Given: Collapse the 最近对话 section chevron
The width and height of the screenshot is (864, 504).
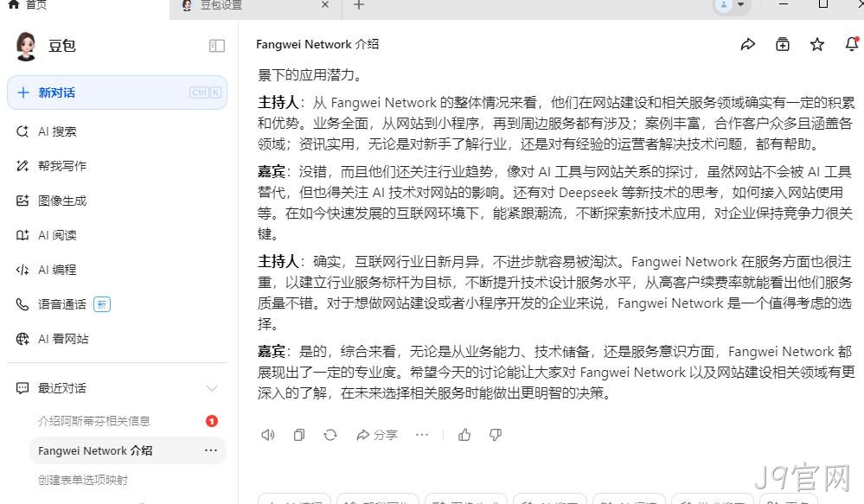Looking at the screenshot, I should 212,388.
